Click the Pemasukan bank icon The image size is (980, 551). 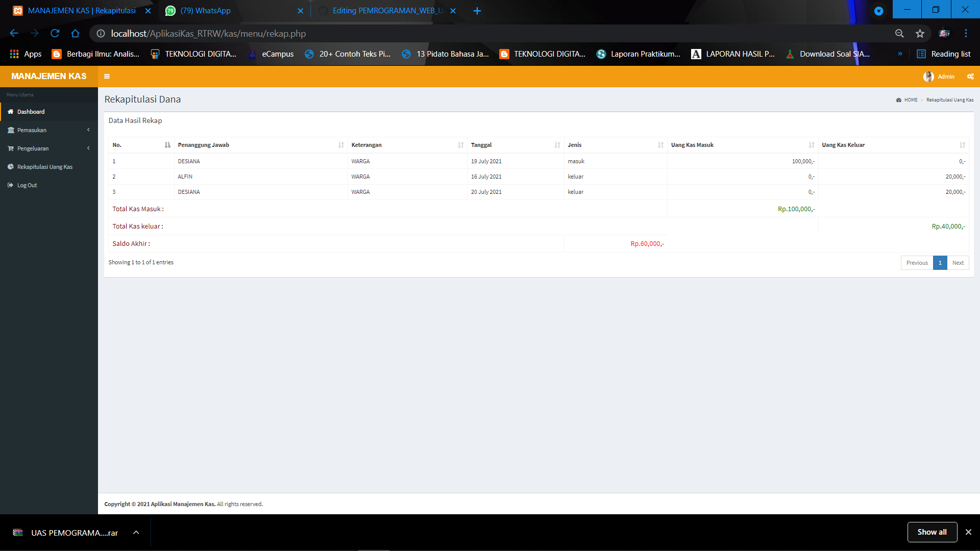tap(11, 130)
